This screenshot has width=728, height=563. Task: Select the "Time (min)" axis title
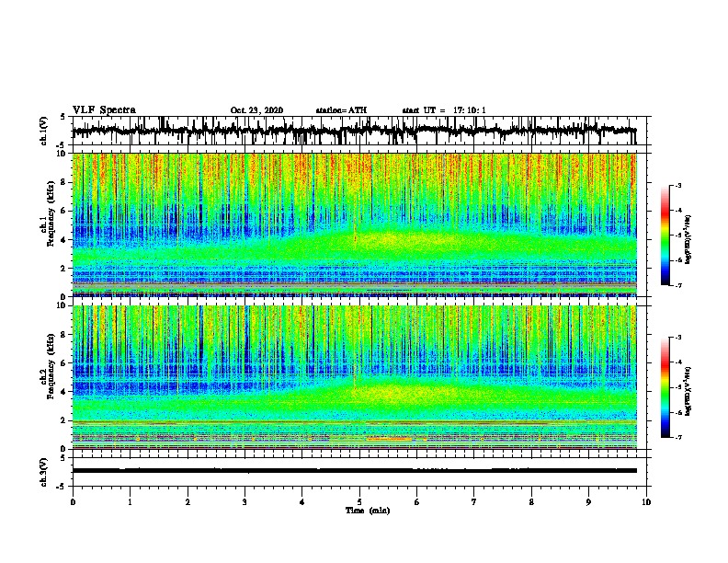[x=368, y=511]
